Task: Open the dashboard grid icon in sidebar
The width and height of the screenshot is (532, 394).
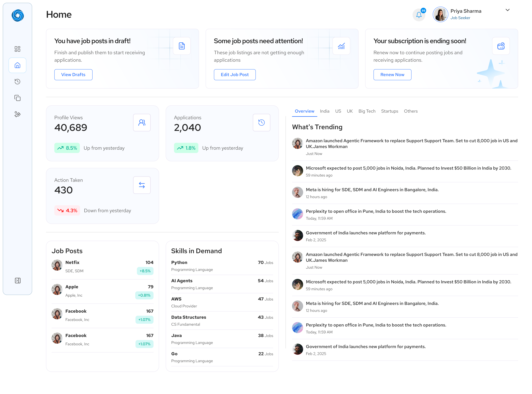Action: 17,49
